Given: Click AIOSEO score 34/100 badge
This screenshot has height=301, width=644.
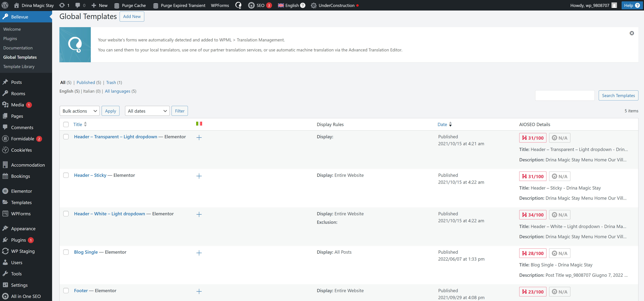Looking at the screenshot, I should click(x=533, y=215).
